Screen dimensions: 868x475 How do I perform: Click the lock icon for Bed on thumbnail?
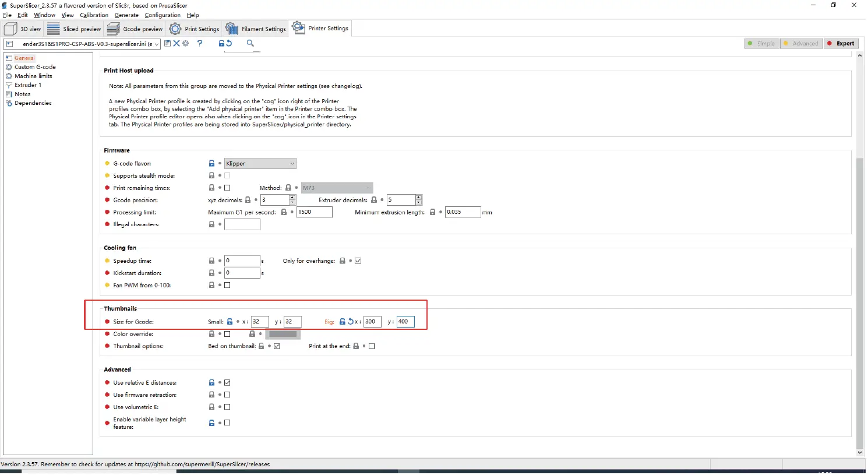point(262,346)
